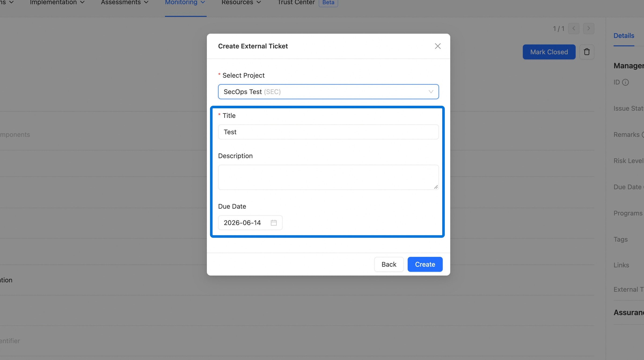
Task: Open the Monitoring menu
Action: point(185,3)
